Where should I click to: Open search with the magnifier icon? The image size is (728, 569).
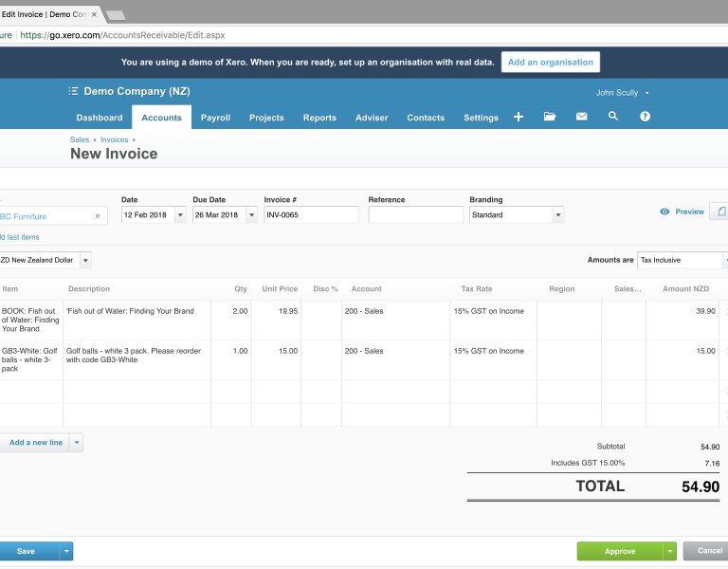click(x=613, y=117)
